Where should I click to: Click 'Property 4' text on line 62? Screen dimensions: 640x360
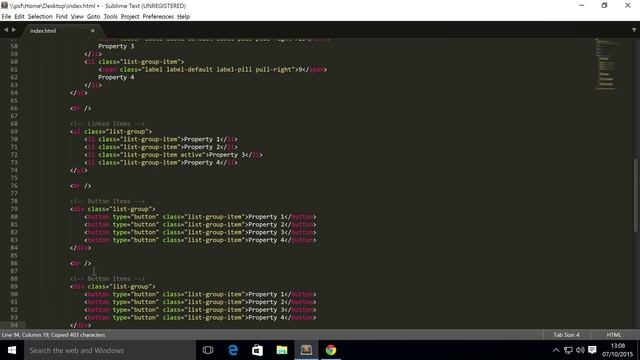tap(116, 77)
